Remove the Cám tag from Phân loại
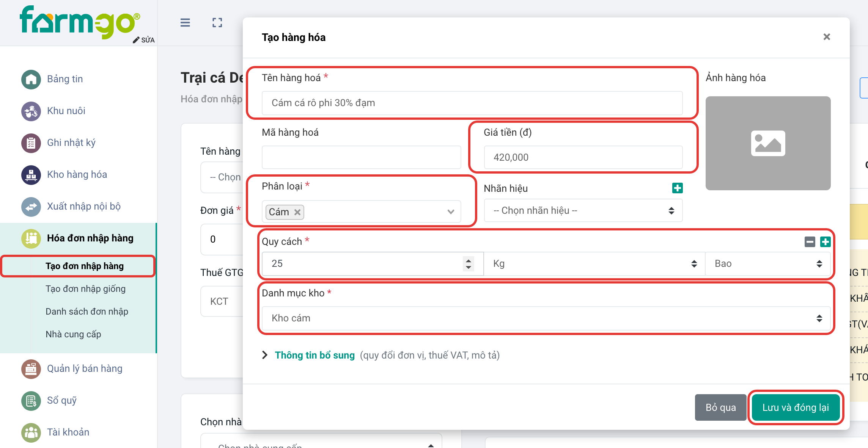This screenshot has height=448, width=868. pyautogui.click(x=297, y=212)
